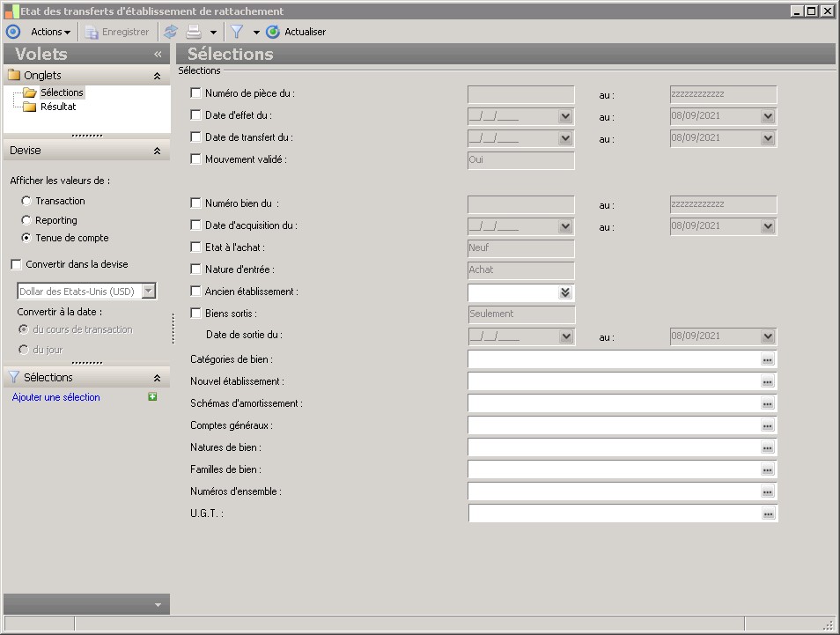Click ellipsis button next to U.G.T. field
Image resolution: width=840 pixels, height=635 pixels.
tap(768, 513)
